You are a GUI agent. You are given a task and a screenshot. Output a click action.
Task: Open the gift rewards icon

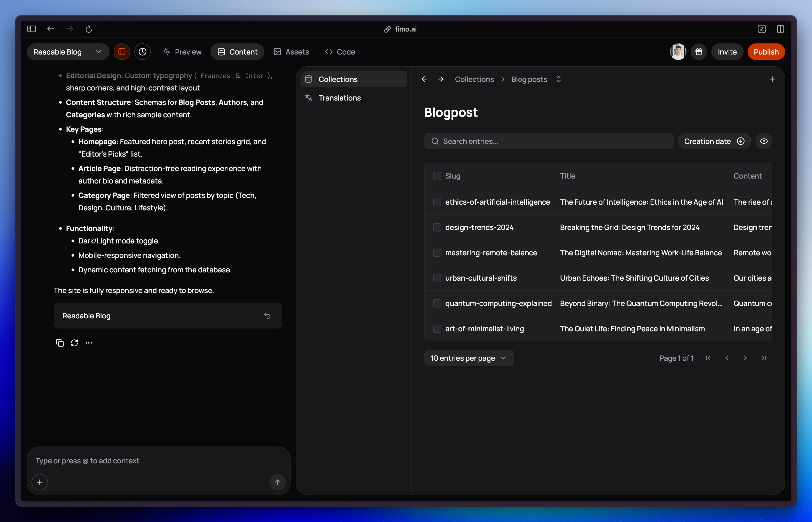tap(699, 52)
